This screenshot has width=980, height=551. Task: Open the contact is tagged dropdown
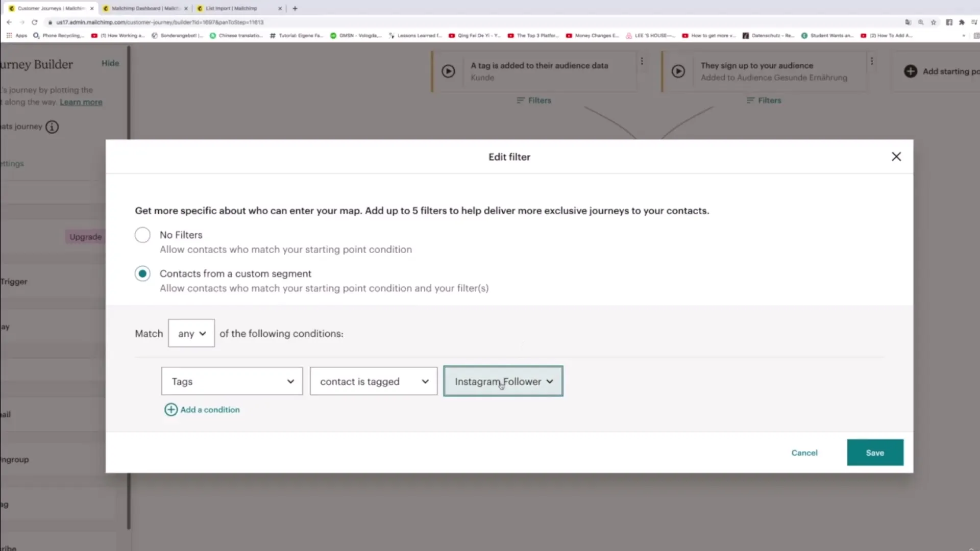coord(374,382)
